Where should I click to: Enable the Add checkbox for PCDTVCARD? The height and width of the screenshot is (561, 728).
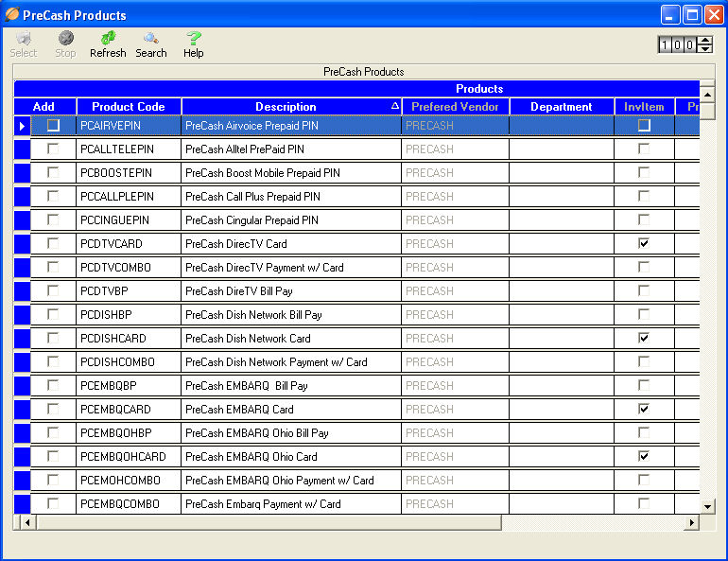53,243
